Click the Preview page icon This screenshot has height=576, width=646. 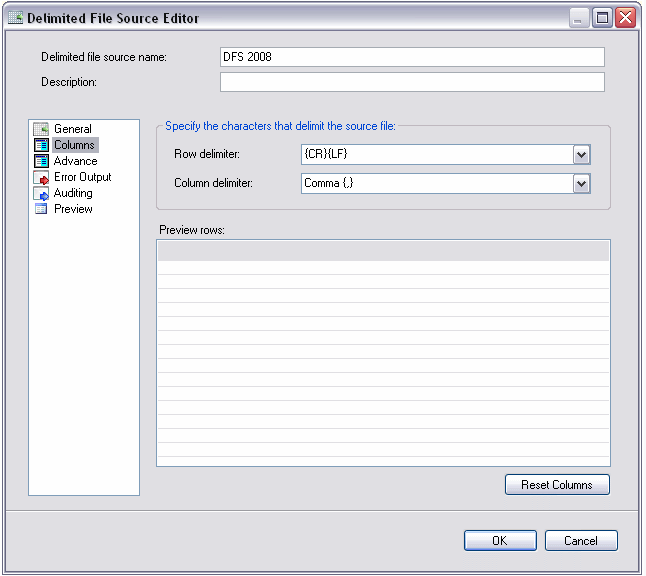41,209
